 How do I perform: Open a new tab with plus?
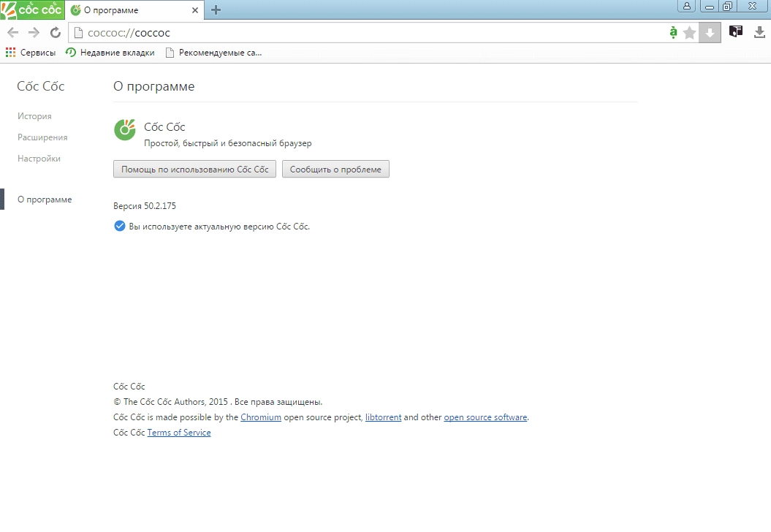pos(216,9)
